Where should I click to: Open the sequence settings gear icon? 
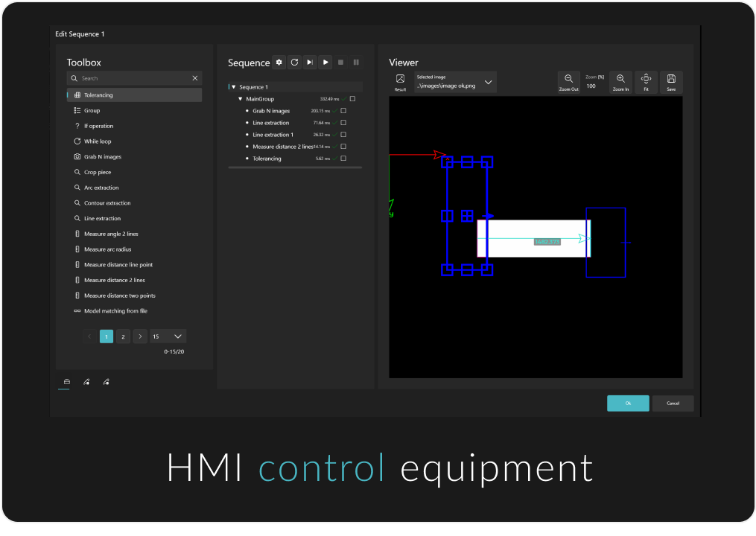click(279, 63)
